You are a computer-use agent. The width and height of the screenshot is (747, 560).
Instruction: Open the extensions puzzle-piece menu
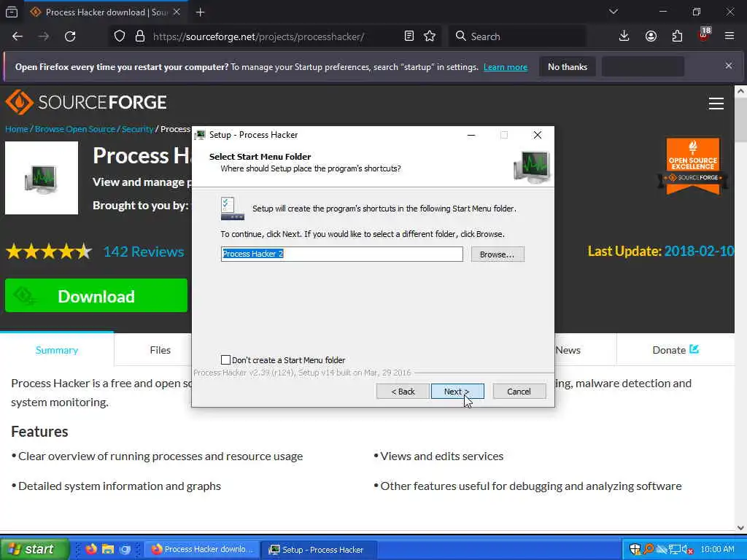[677, 36]
